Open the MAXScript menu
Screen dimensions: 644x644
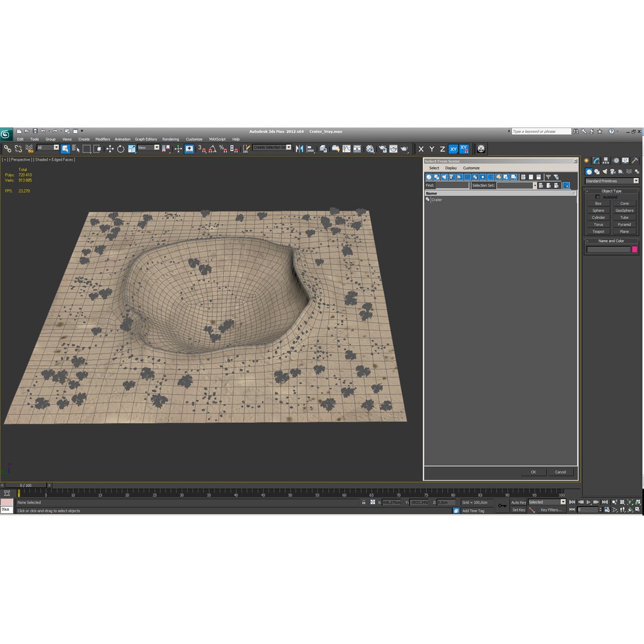(x=217, y=139)
